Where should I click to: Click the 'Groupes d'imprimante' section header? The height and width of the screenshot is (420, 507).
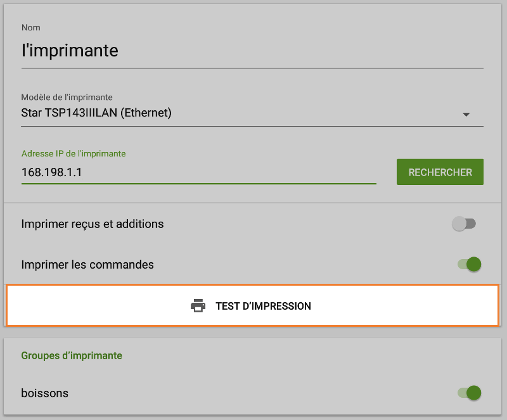click(x=71, y=355)
